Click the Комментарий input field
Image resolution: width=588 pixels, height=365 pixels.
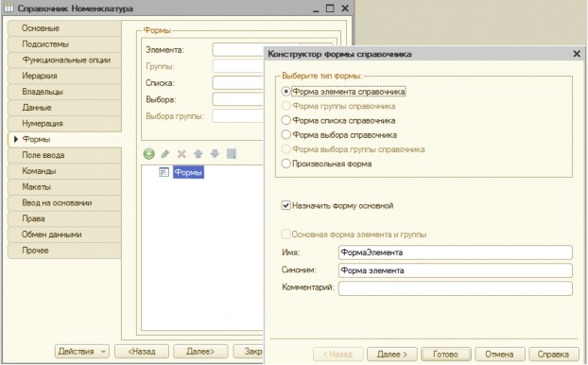pos(456,288)
